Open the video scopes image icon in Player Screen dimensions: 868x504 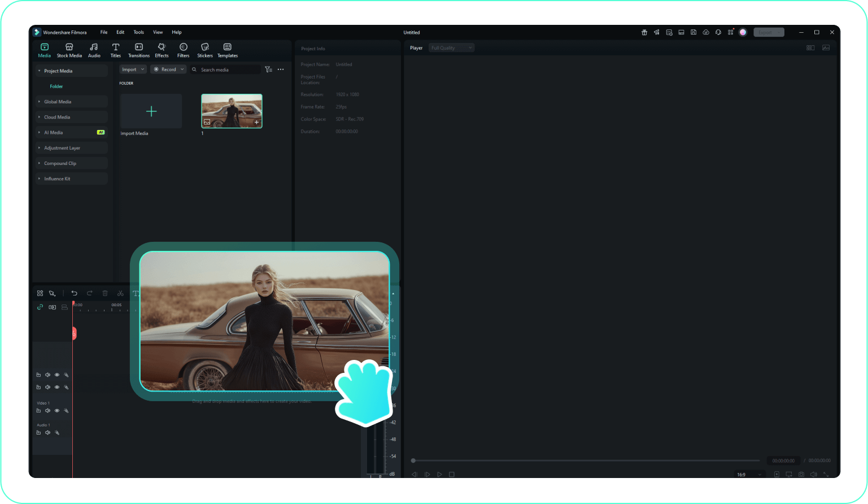click(x=826, y=48)
